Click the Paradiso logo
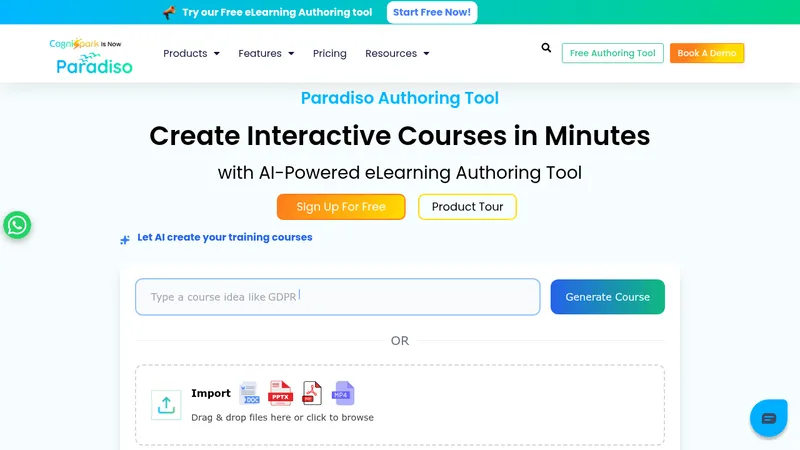The width and height of the screenshot is (800, 450). point(91,56)
